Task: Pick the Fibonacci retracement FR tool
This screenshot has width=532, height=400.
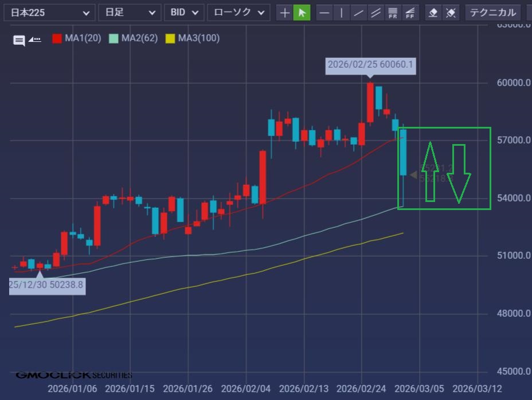Action: 393,13
